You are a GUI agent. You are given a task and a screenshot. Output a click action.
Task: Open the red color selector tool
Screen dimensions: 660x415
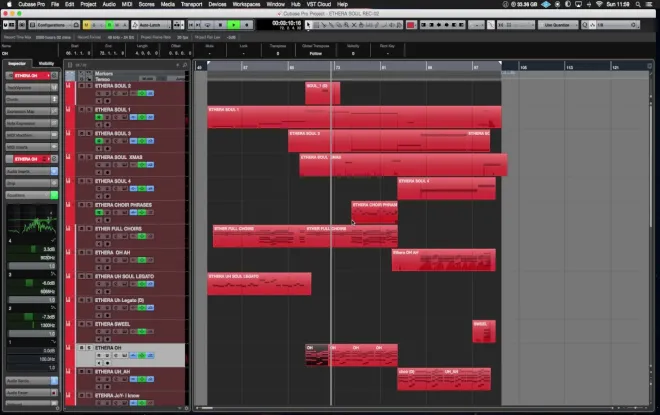(x=410, y=25)
